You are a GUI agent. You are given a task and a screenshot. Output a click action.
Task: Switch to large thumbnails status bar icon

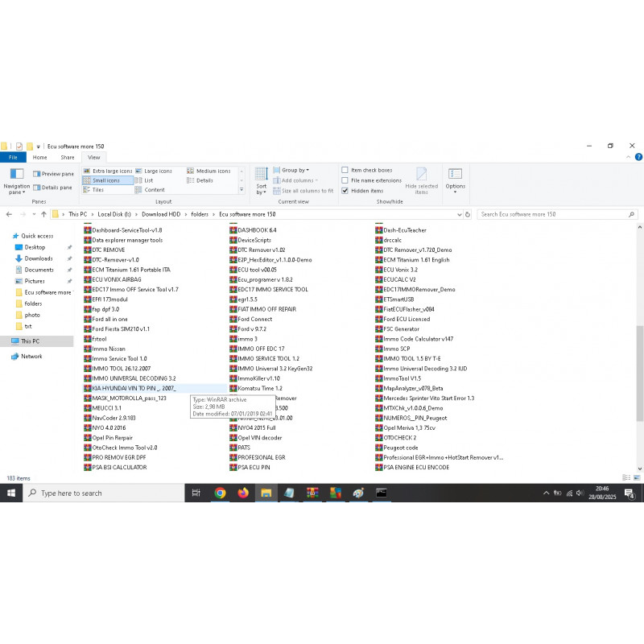[x=637, y=477]
